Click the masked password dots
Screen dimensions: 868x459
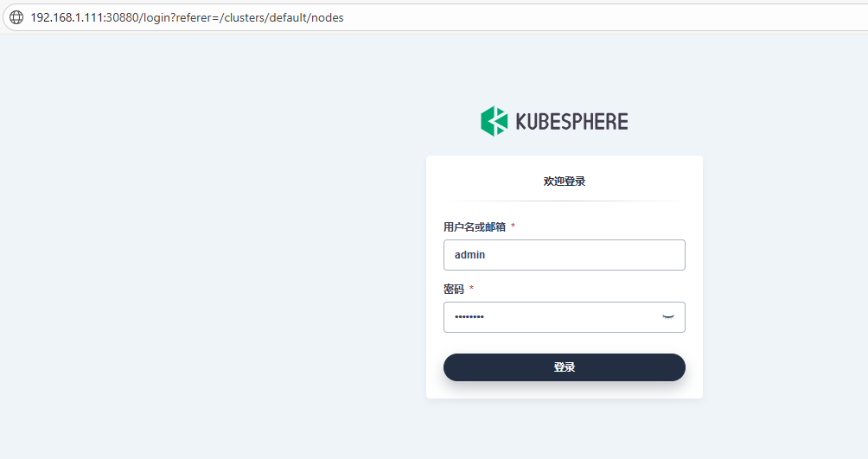click(x=469, y=317)
